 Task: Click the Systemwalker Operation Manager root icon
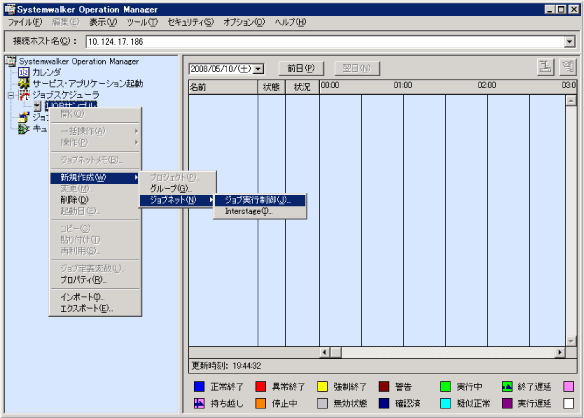[x=11, y=61]
